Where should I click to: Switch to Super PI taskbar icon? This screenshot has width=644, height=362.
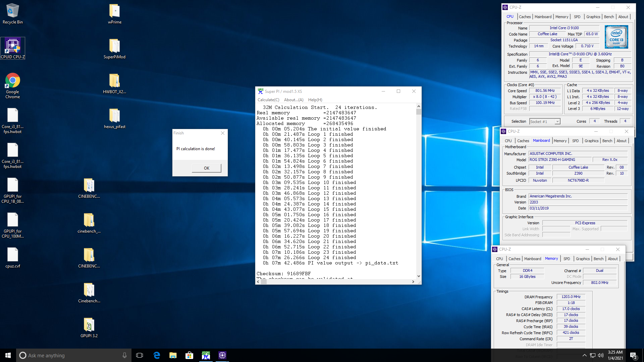(206, 355)
